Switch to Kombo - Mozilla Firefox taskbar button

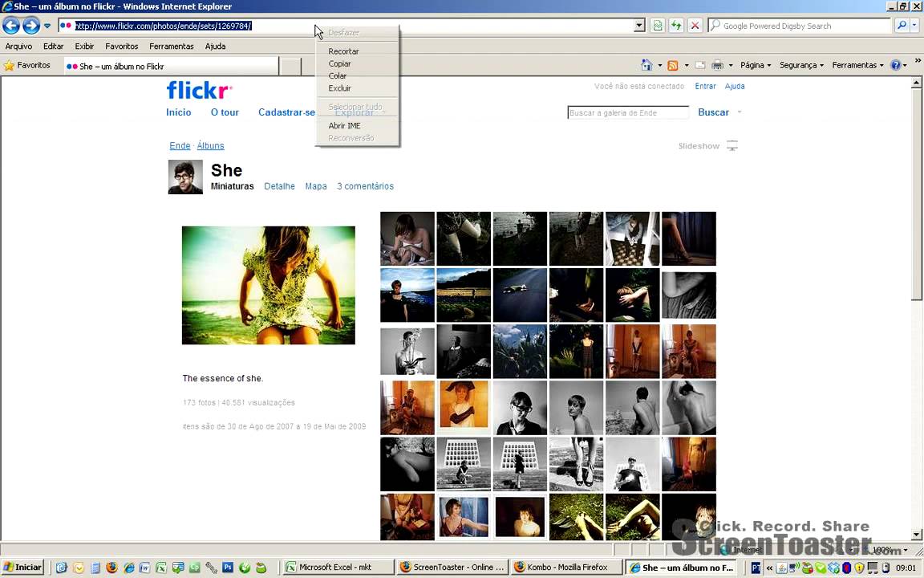click(565, 568)
